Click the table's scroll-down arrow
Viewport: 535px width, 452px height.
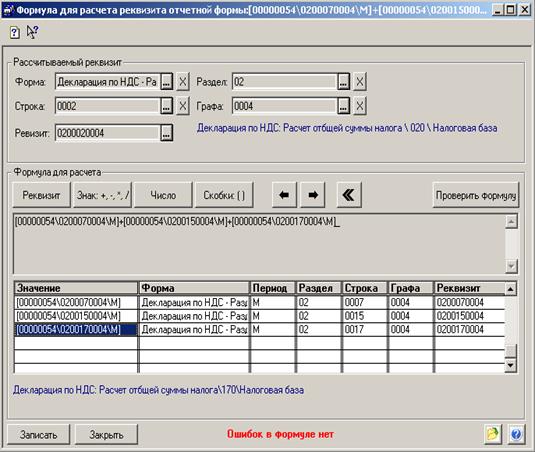(510, 365)
